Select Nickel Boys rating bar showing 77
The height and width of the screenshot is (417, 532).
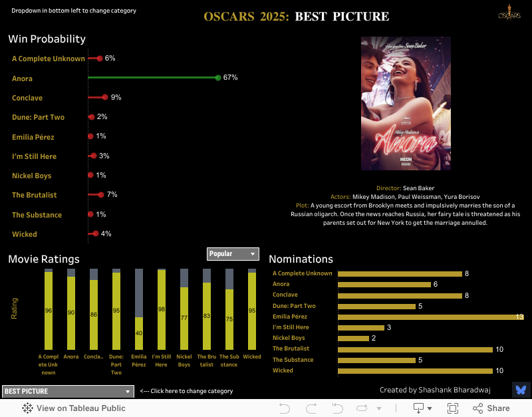pyautogui.click(x=184, y=319)
